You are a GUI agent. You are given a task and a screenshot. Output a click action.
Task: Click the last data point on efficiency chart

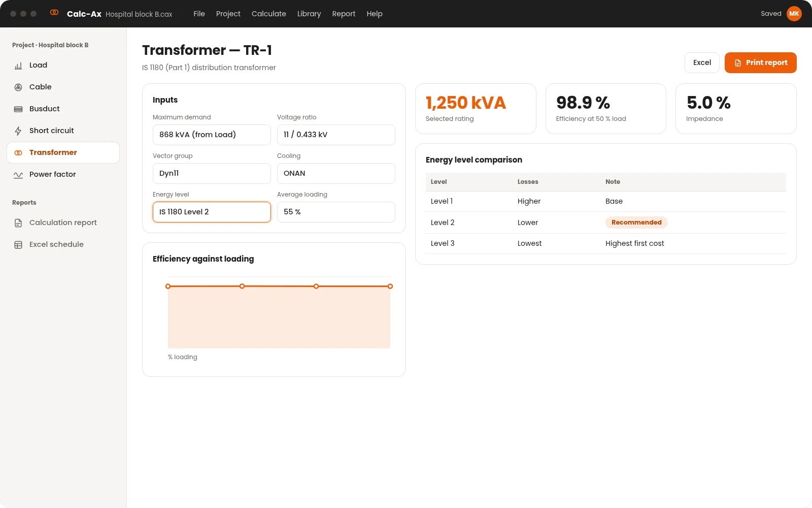[390, 287]
